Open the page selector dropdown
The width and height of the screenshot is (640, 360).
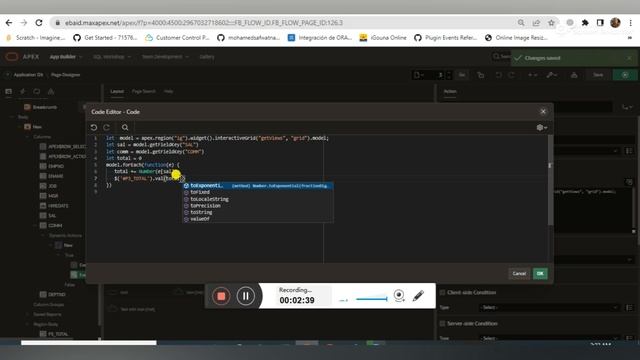(x=418, y=75)
